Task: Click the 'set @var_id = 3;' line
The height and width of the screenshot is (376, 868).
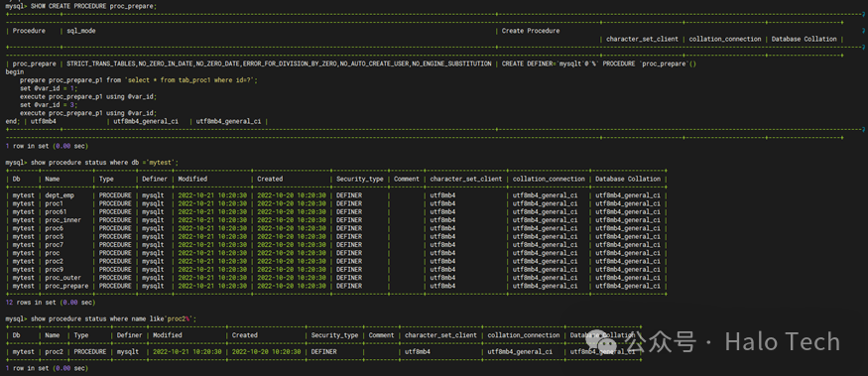Action: coord(49,104)
